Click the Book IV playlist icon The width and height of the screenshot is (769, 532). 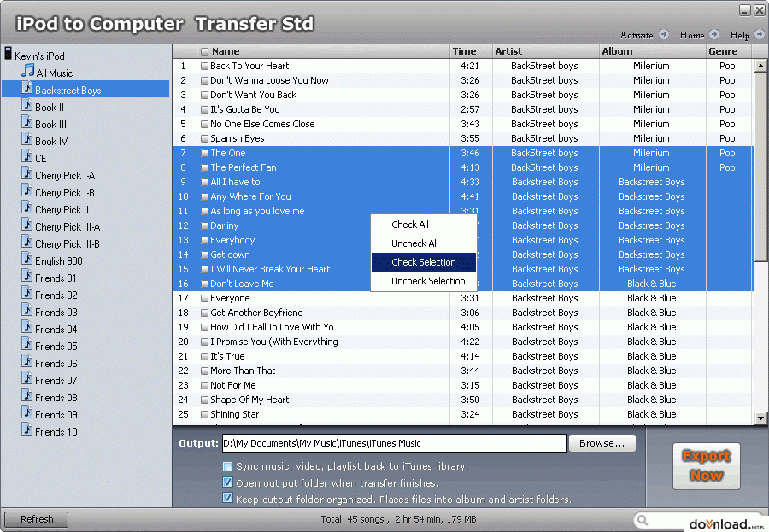click(27, 139)
